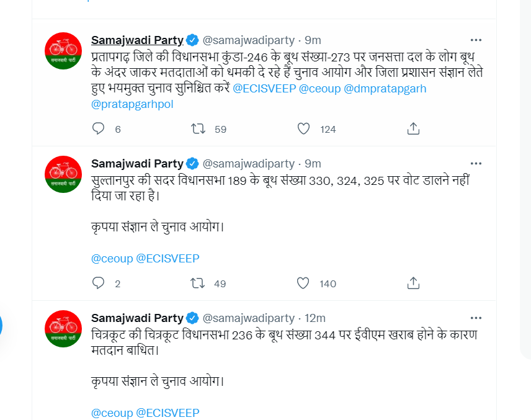Open more options on the Chitrakoot tweet

476,318
